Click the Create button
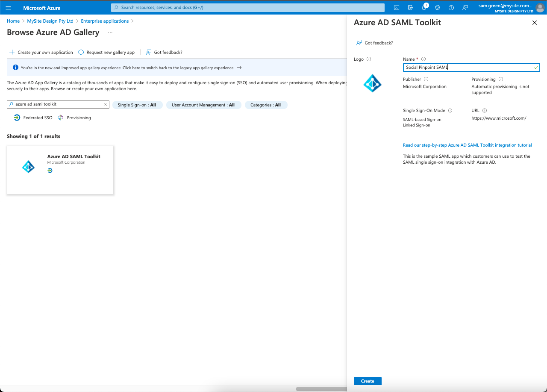This screenshot has width=547, height=392. 368,381
